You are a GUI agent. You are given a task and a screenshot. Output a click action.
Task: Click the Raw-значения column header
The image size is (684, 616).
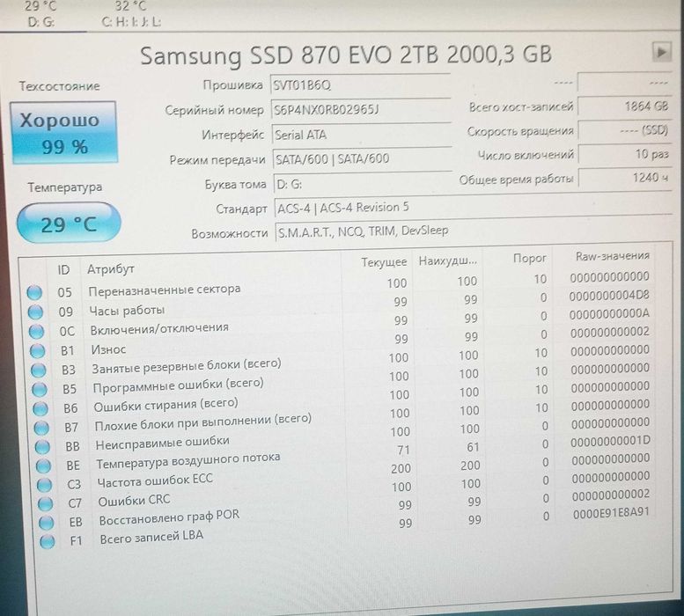(613, 256)
